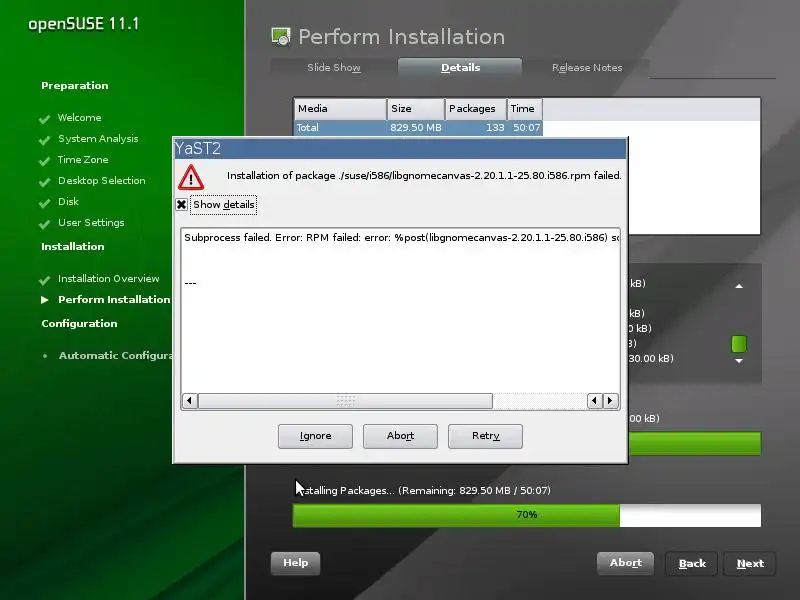Click the 70% installation progress bar

click(x=527, y=515)
